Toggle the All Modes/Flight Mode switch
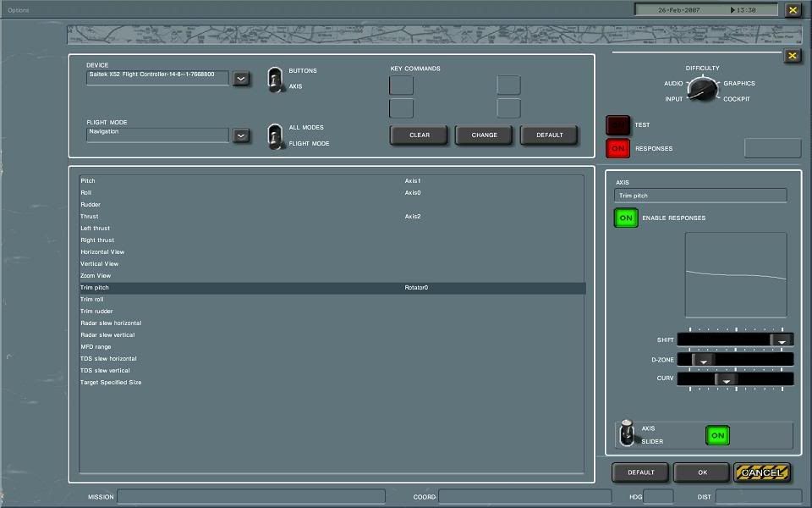The height and width of the screenshot is (508, 812). point(275,135)
